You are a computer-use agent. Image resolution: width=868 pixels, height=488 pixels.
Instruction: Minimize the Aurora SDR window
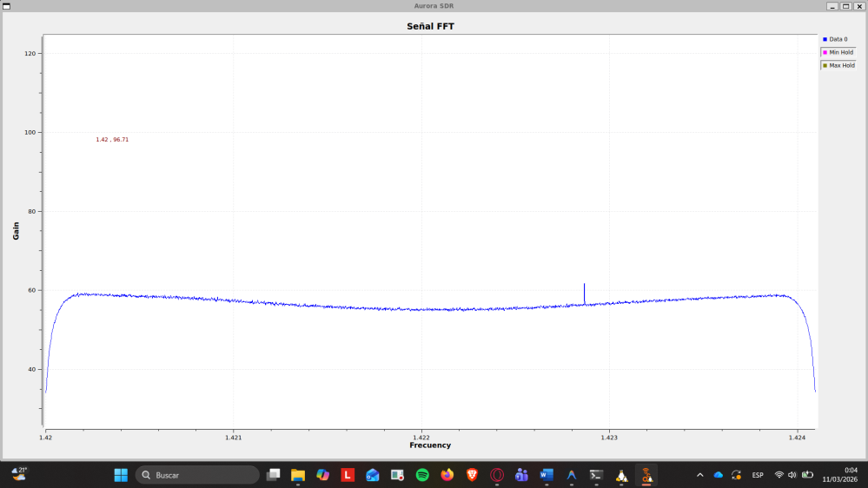[x=832, y=6]
